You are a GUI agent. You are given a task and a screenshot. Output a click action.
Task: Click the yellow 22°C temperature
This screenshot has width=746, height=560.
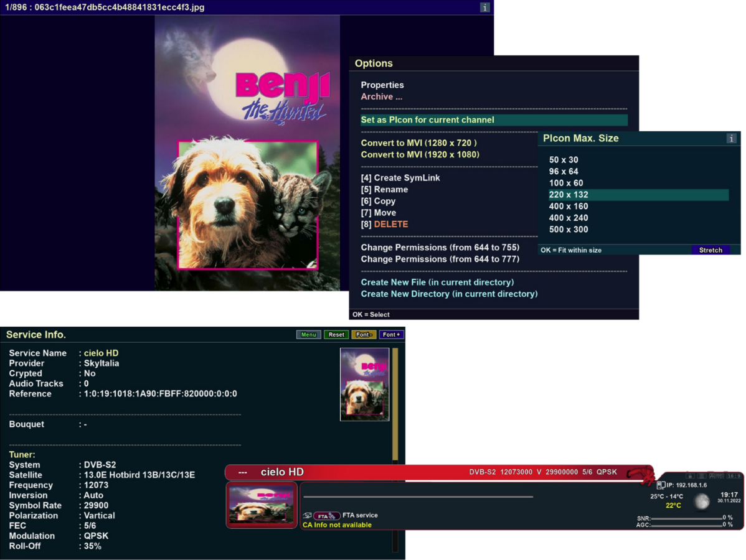coord(673,505)
